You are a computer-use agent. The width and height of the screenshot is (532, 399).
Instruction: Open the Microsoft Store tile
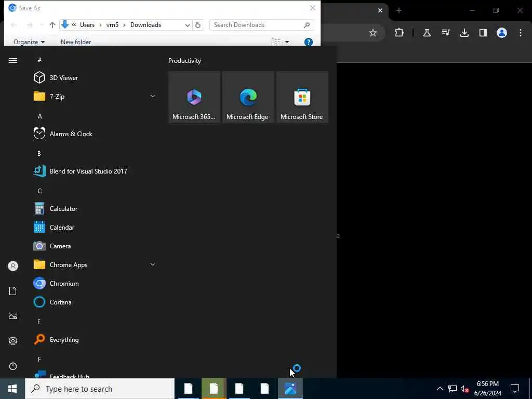[x=302, y=97]
